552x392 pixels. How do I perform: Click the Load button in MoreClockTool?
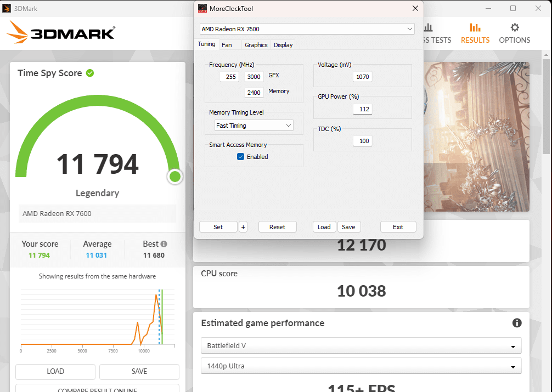[324, 227]
